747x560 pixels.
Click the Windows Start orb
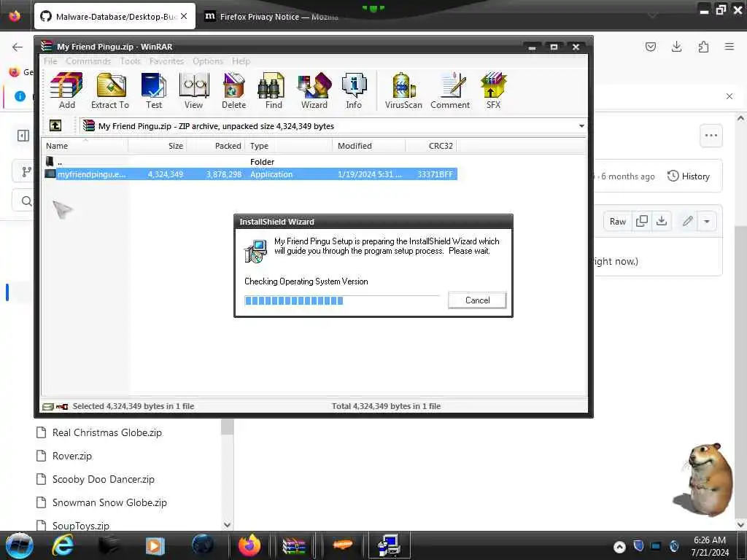pyautogui.click(x=19, y=545)
